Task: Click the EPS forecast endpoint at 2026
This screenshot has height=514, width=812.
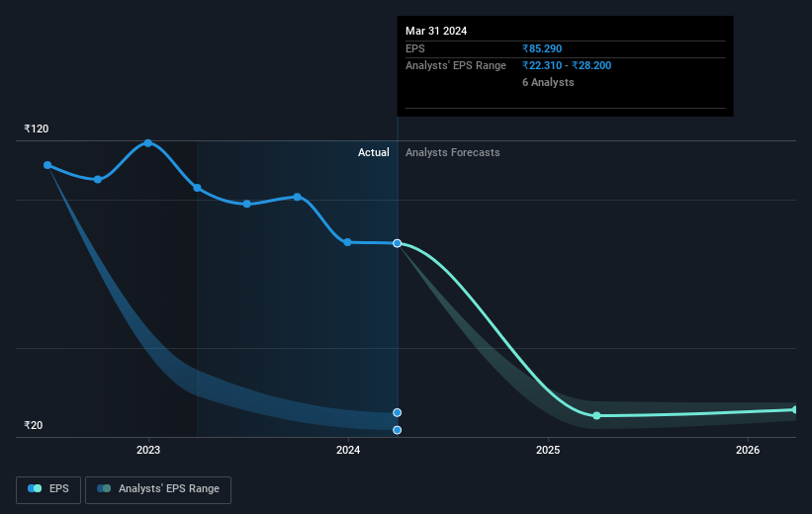Action: click(795, 409)
